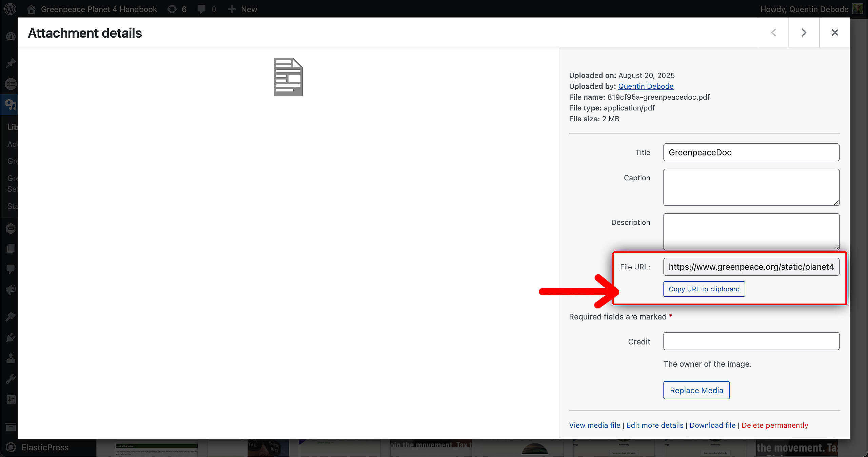Click the user avatar in admin bar
The image size is (868, 457).
[x=857, y=9]
